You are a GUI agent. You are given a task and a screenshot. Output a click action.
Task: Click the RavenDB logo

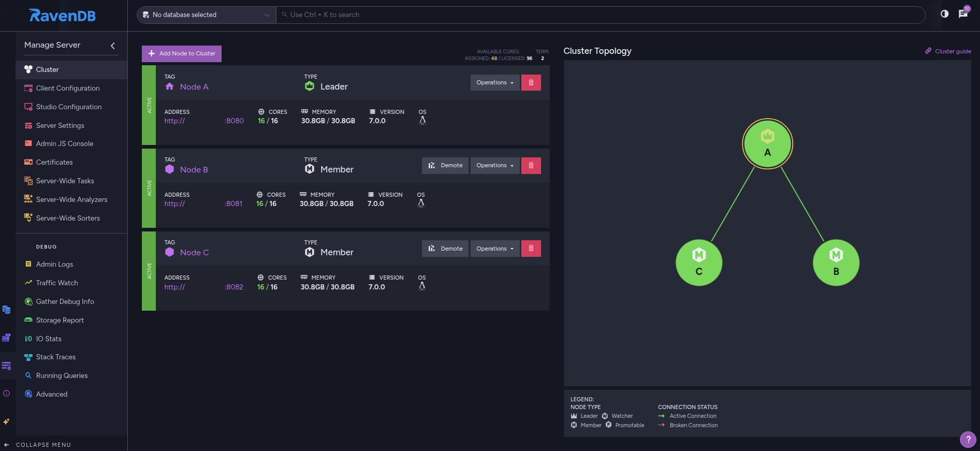pos(63,16)
